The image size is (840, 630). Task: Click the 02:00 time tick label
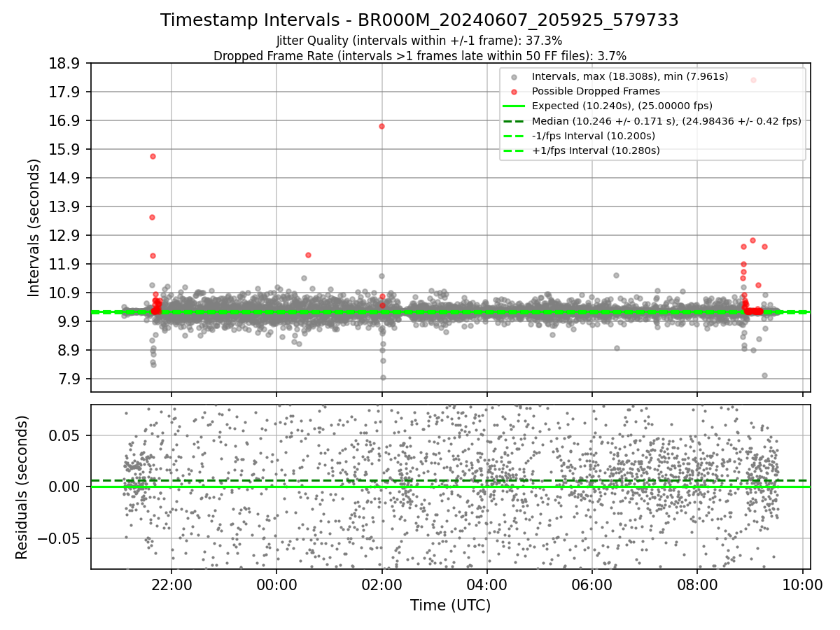tap(381, 584)
